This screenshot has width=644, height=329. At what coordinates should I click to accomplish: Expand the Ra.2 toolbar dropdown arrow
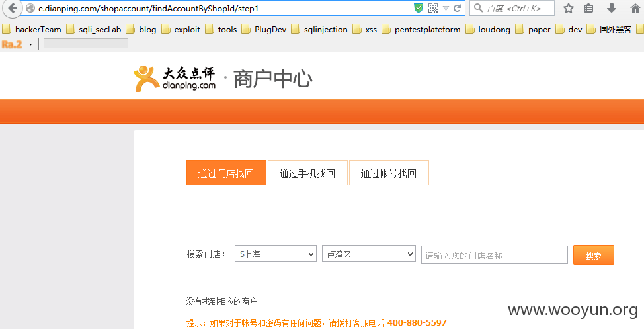(x=30, y=44)
